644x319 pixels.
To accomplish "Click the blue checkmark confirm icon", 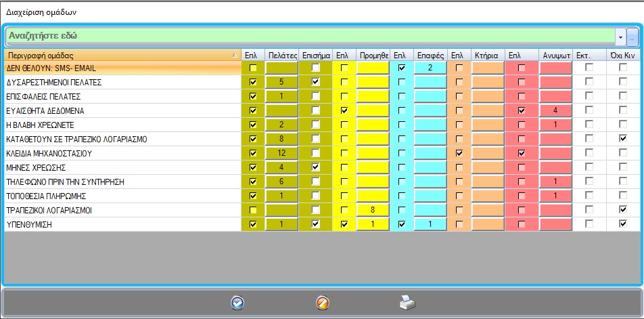I will tap(237, 303).
